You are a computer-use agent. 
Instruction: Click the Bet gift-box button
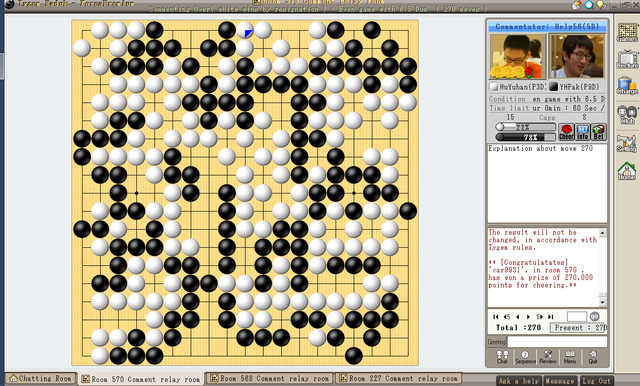[598, 132]
